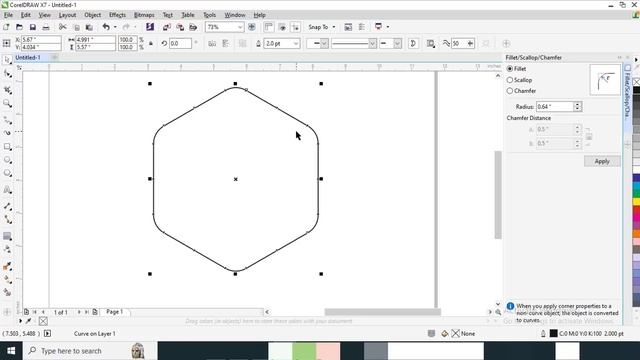Select the Interactive Fill tool
640x360 pixels.
pyautogui.click(x=7, y=279)
